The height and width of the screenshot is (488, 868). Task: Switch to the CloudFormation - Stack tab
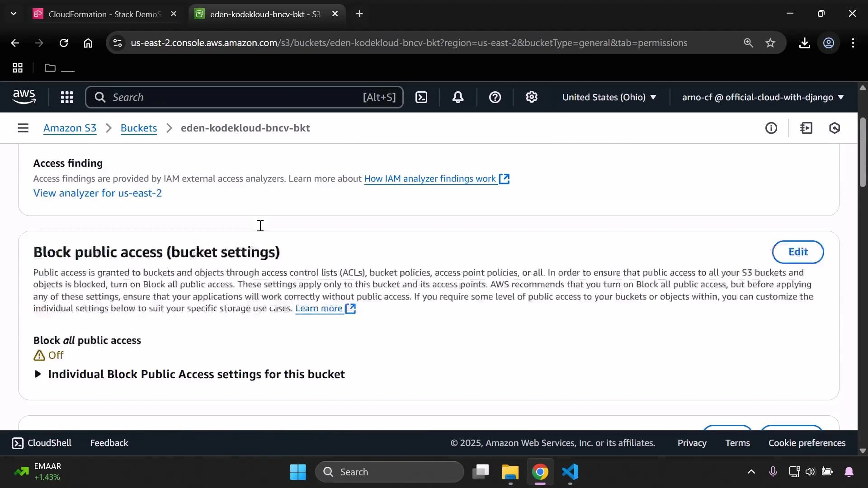[97, 14]
